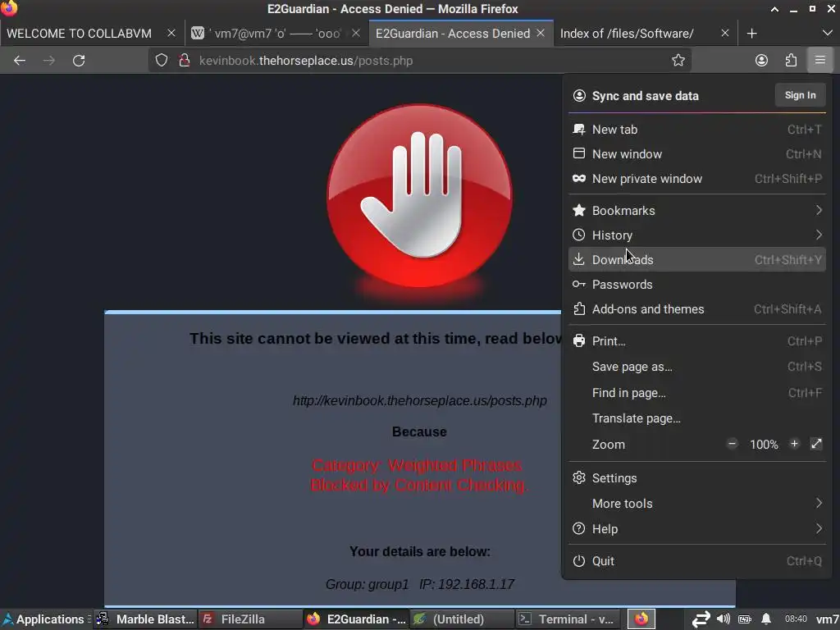Switch to E2Guardian Firefox taskbar item

(x=356, y=619)
